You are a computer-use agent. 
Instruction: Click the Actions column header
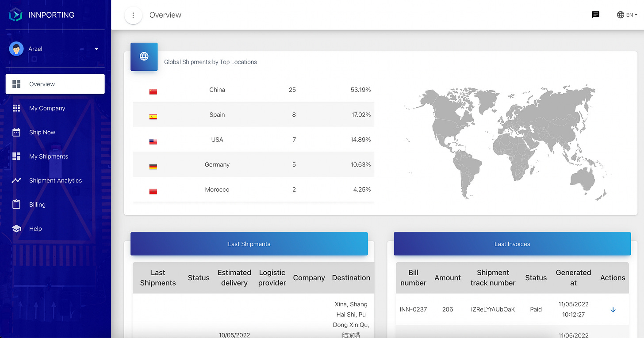(x=613, y=277)
